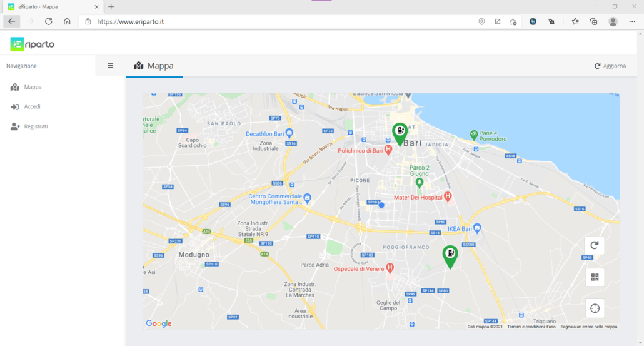Click the Modugno town label
The height and width of the screenshot is (346, 644).
point(194,255)
